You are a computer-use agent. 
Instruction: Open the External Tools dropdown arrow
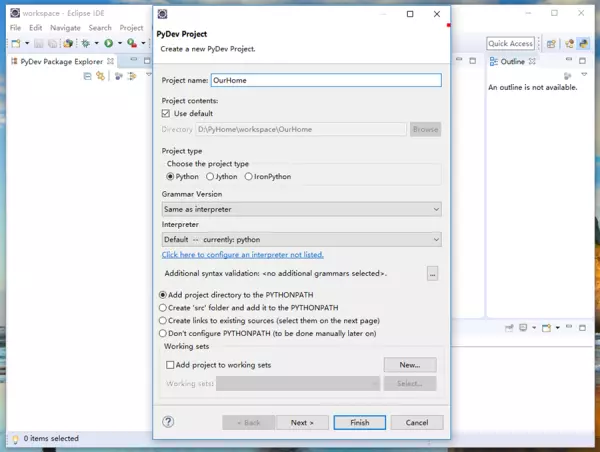pos(143,43)
